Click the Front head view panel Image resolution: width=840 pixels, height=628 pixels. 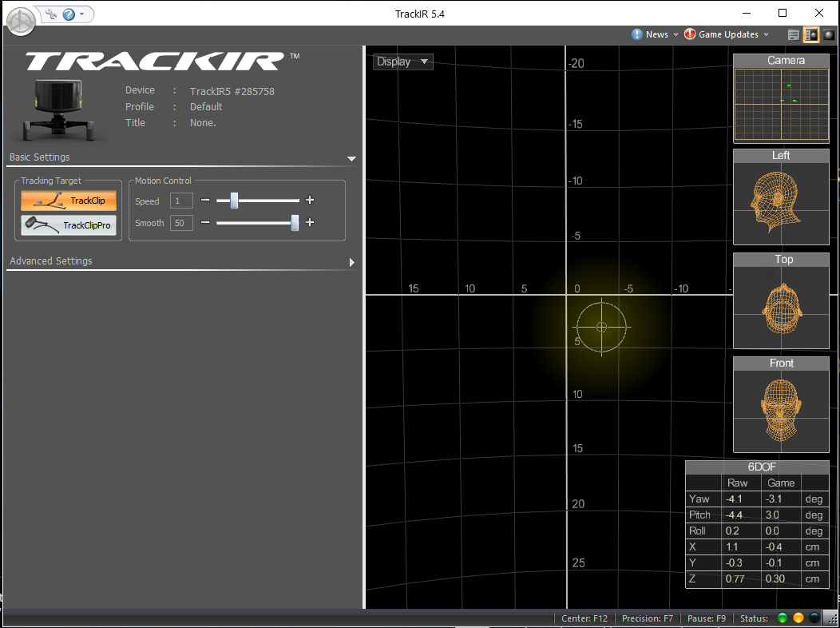[x=781, y=404]
